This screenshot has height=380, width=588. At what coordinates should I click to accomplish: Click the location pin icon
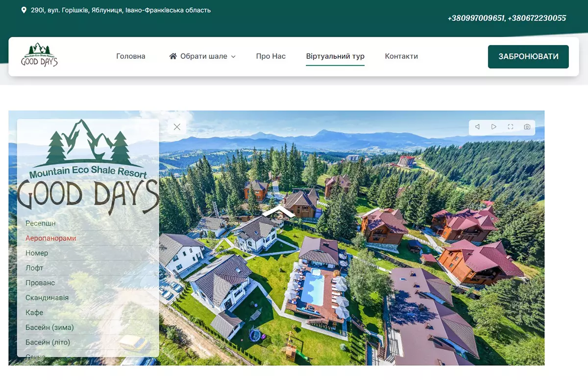(24, 10)
